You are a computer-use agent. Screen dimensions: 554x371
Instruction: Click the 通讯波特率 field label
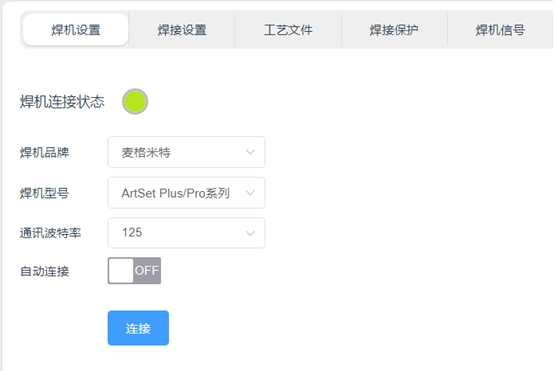click(51, 233)
